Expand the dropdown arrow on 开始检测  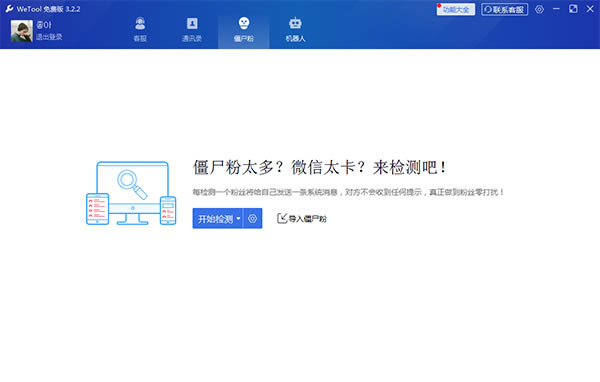238,219
